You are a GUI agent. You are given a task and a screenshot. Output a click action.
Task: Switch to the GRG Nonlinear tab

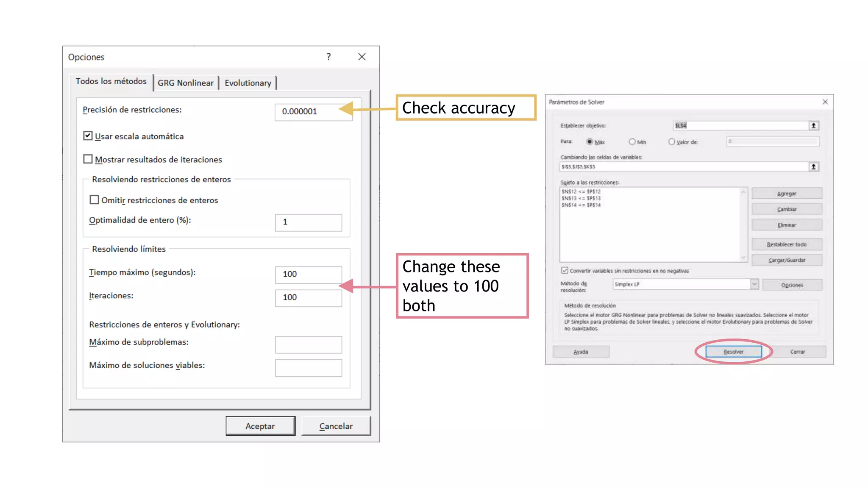[186, 83]
